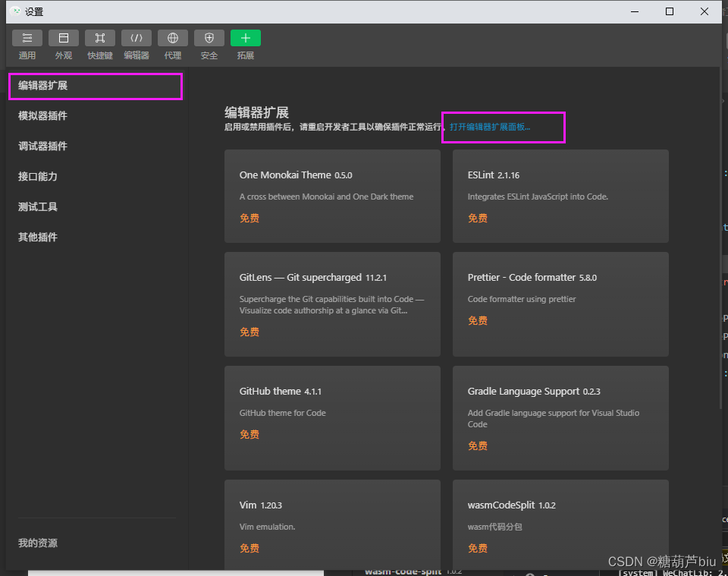Screen dimensions: 728x576
Task: Click 免费 under Prettier
Action: click(x=478, y=320)
